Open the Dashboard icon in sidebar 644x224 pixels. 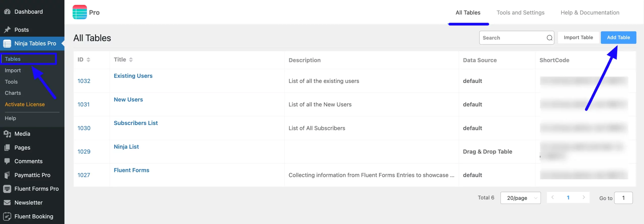tap(7, 12)
